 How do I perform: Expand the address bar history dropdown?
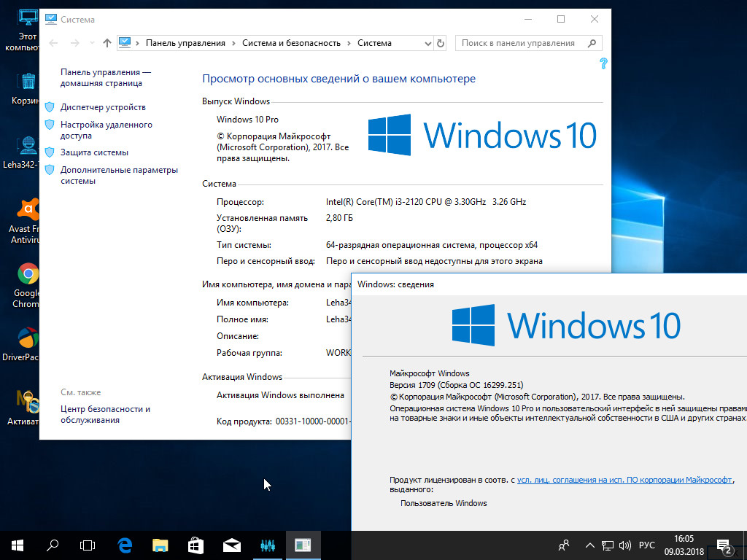pyautogui.click(x=427, y=43)
